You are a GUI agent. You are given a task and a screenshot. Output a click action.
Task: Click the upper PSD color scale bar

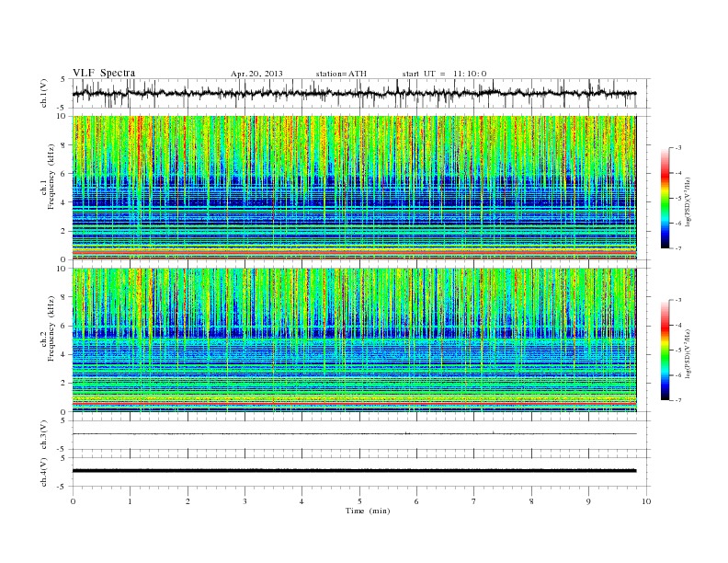(665, 199)
